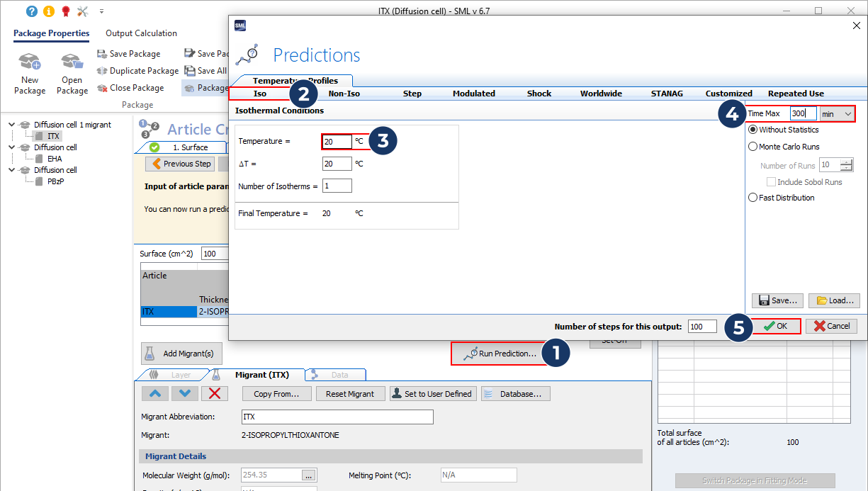Screen dimensions: 868x491
Task: Click the Save Package icon
Action: pos(101,54)
